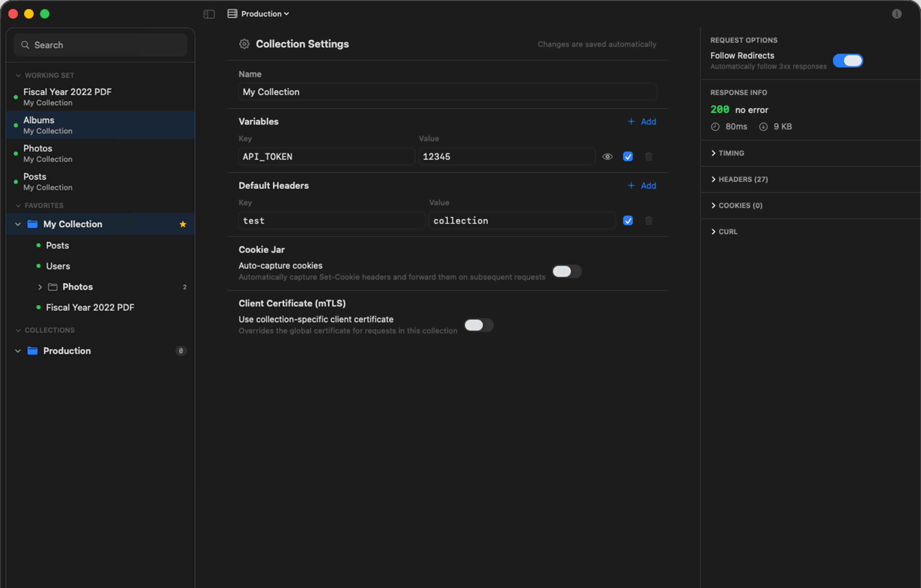
Task: Edit the collection header value field
Action: [x=522, y=221]
